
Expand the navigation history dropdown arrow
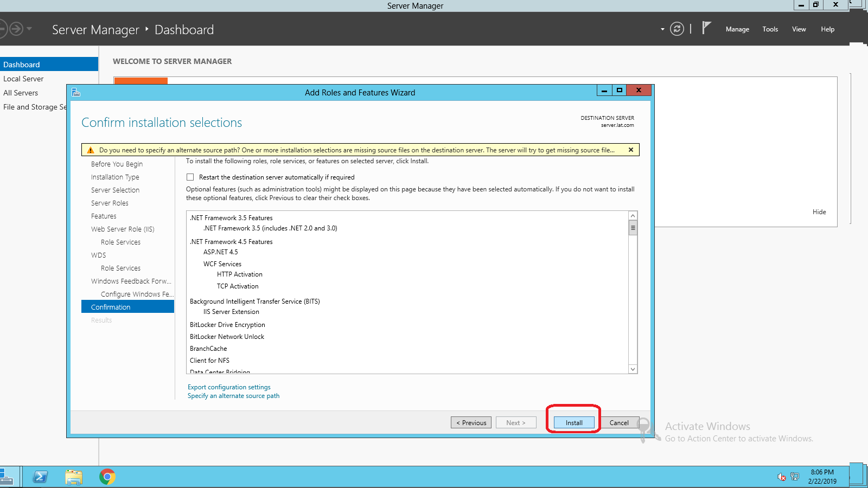(x=29, y=29)
